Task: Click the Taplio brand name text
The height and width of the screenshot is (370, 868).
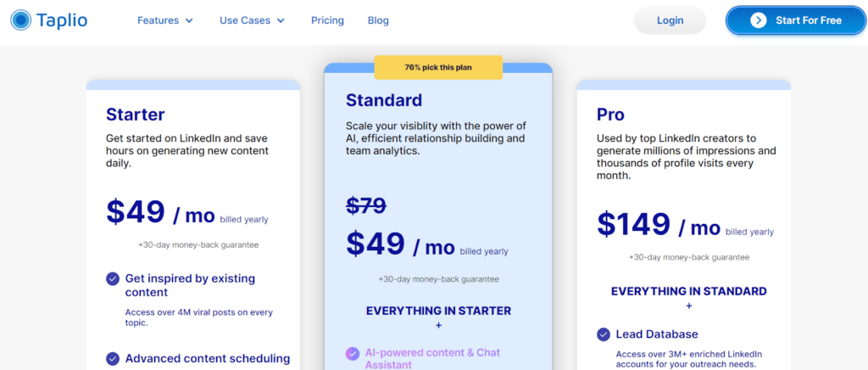Action: pyautogui.click(x=62, y=20)
